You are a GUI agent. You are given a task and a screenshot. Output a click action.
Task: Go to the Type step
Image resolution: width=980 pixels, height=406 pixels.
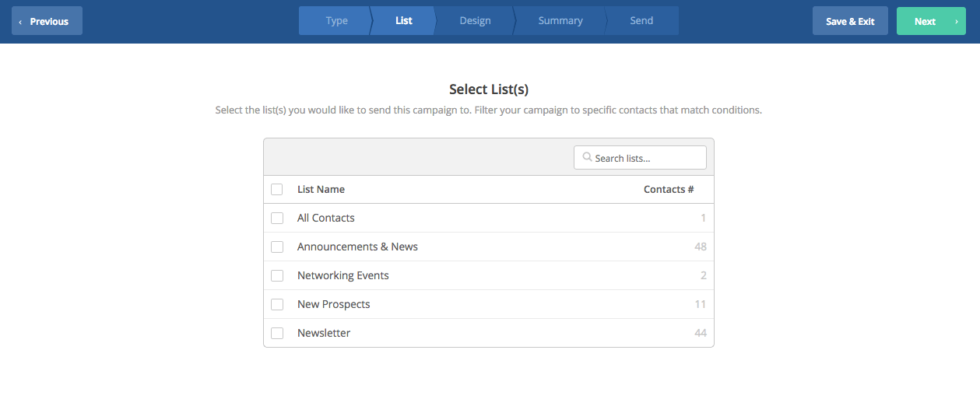pos(335,21)
